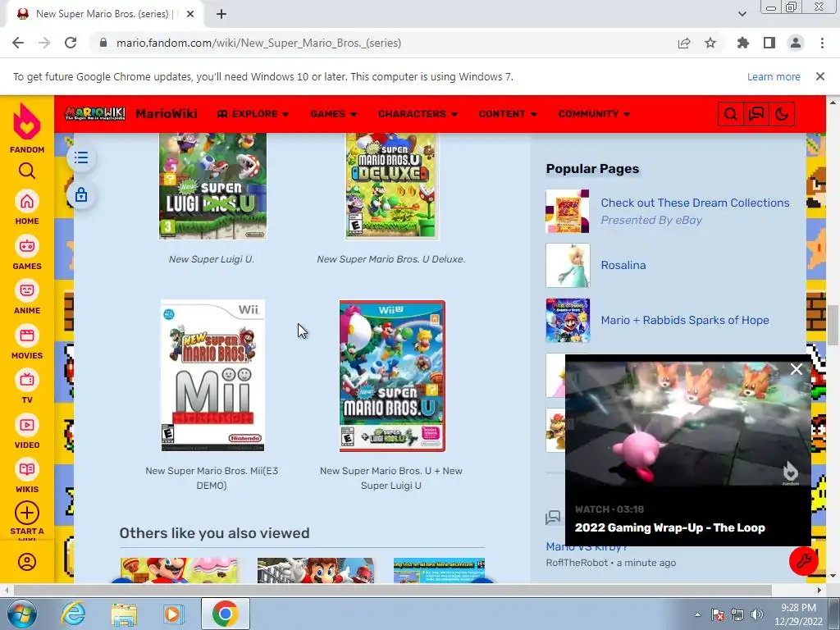Close the floating video player
Screen dimensions: 840x630
pyautogui.click(x=796, y=369)
